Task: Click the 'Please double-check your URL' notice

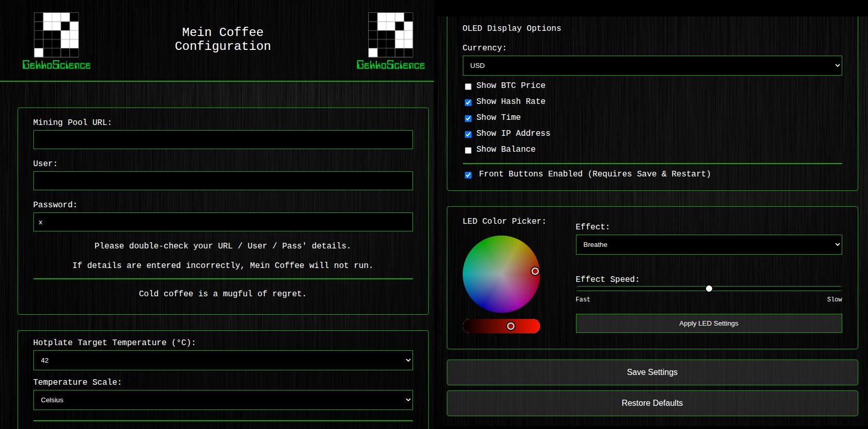Action: click(223, 246)
